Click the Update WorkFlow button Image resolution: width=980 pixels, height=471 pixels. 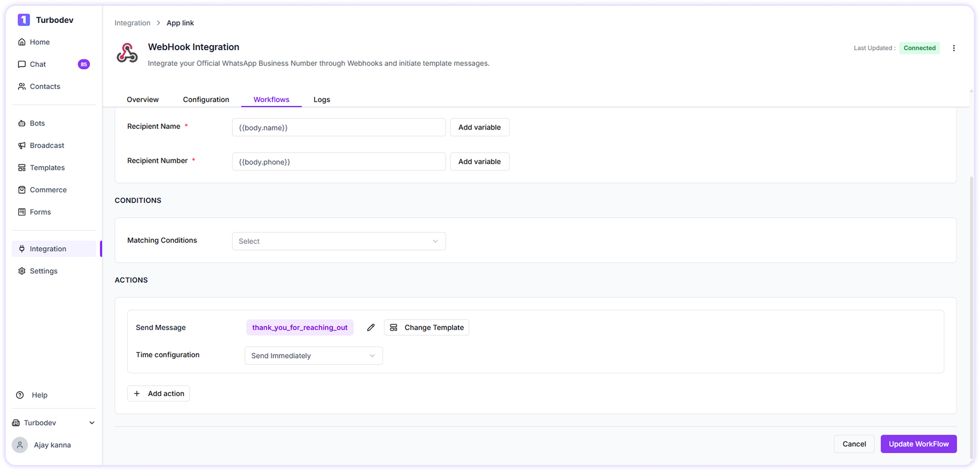point(918,444)
